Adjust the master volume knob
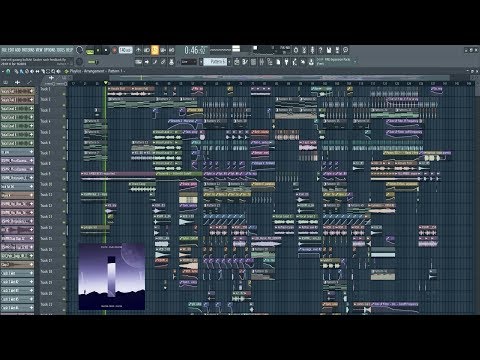Image resolution: width=480 pixels, height=360 pixels. coord(79,50)
